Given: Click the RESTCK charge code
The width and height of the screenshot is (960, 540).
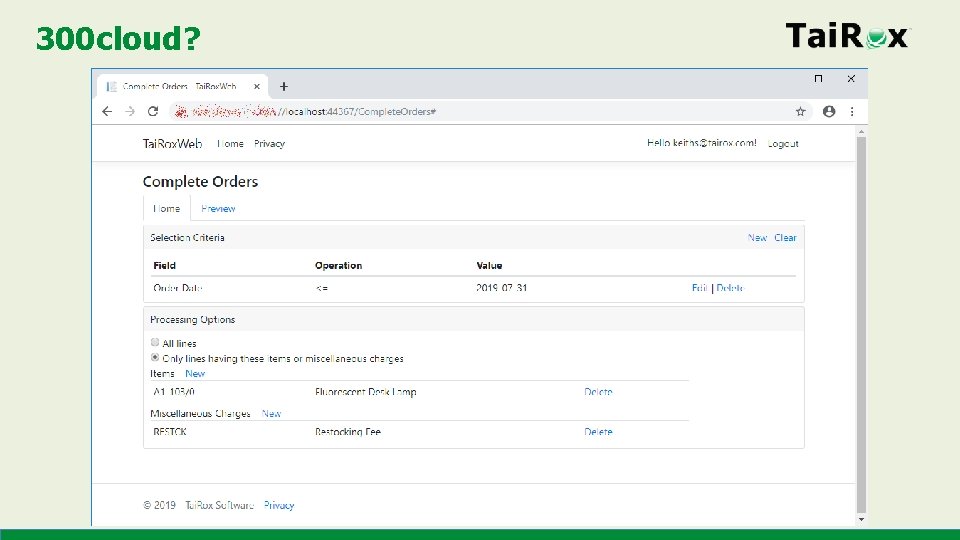Looking at the screenshot, I should (x=170, y=432).
